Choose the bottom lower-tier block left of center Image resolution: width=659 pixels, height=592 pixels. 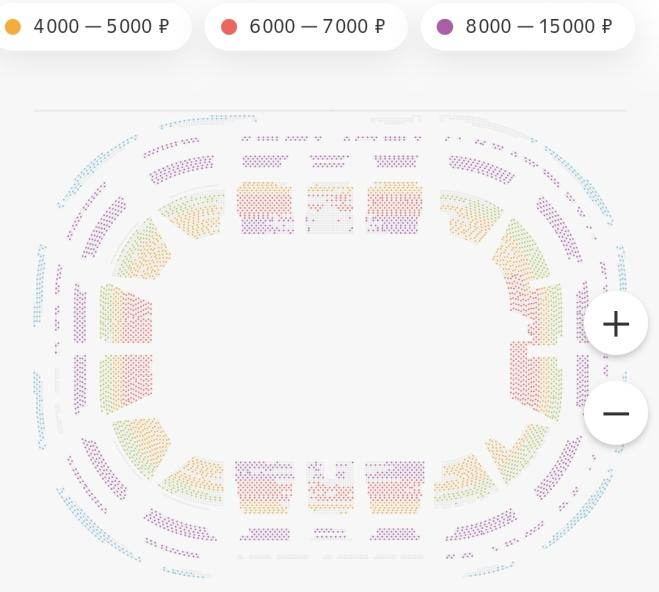[x=264, y=488]
